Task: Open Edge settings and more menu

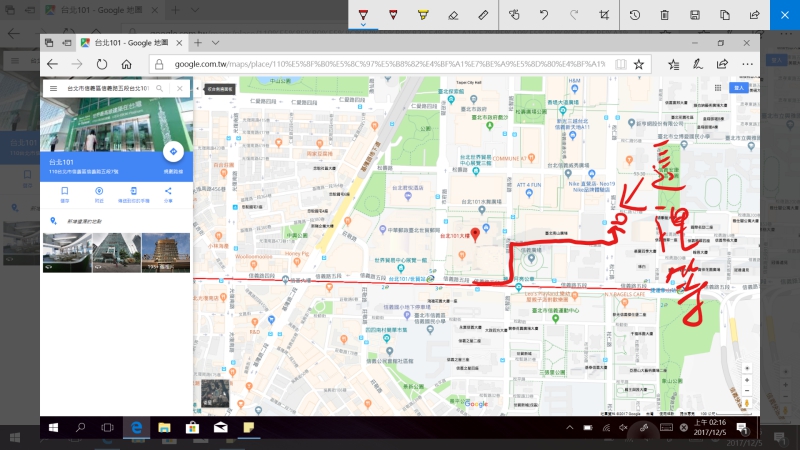Action: pyautogui.click(x=747, y=64)
